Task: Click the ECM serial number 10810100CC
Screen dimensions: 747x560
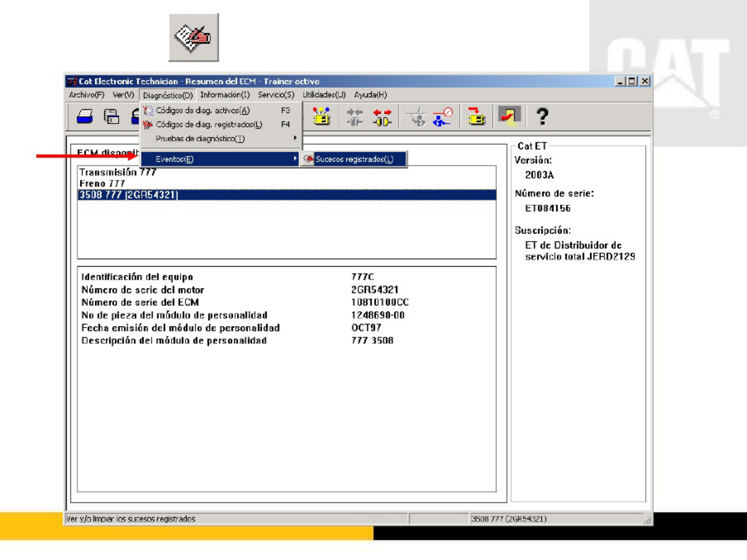Action: point(380,302)
